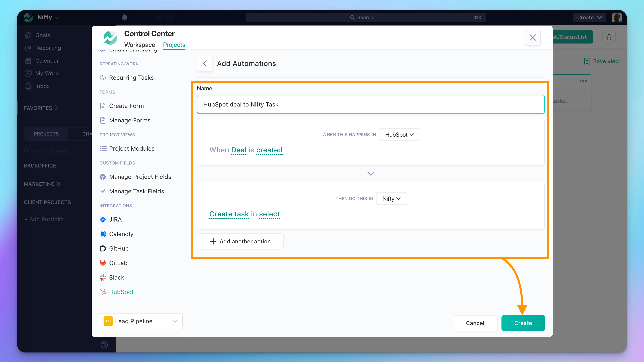
Task: Click Add another action button
Action: point(240,241)
